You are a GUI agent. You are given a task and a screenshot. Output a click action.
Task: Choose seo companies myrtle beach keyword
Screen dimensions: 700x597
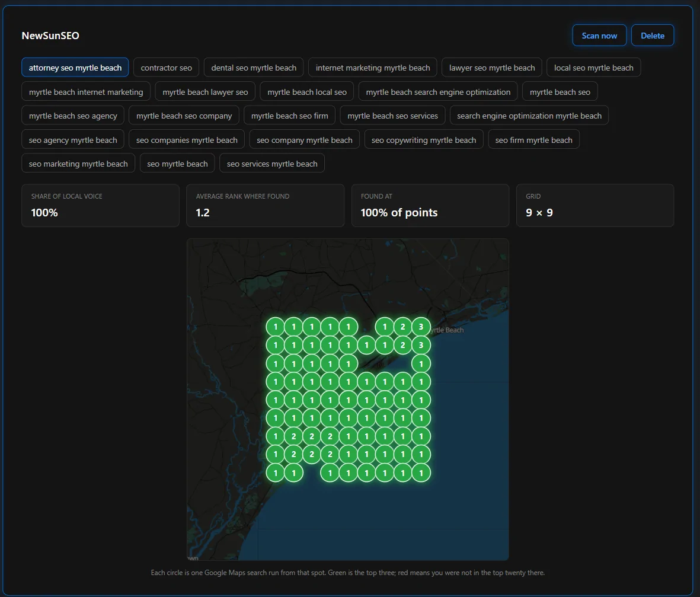[187, 140]
